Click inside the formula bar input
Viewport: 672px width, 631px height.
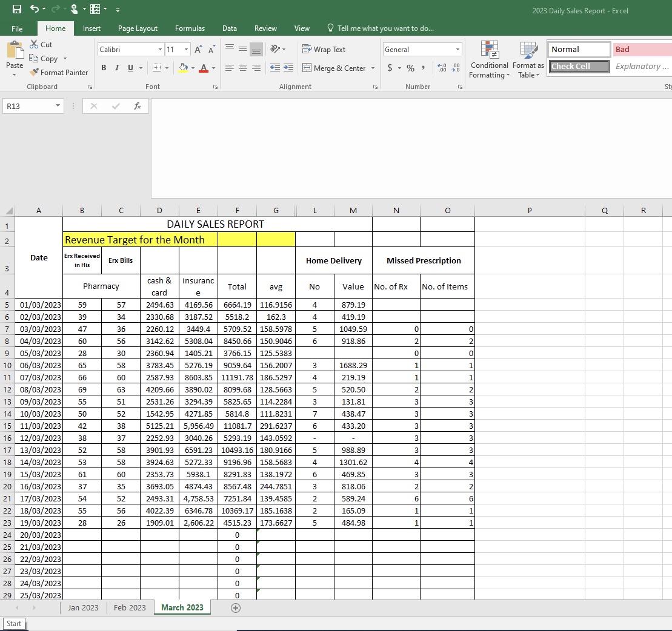411,148
